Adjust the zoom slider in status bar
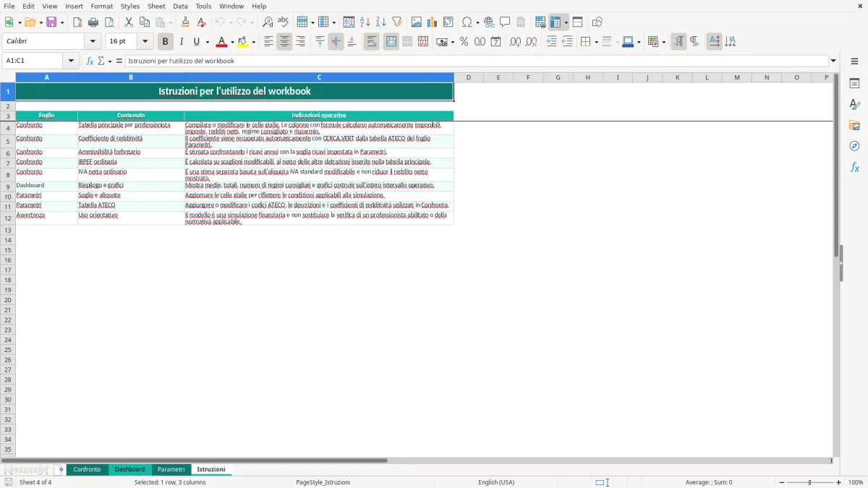 810,482
